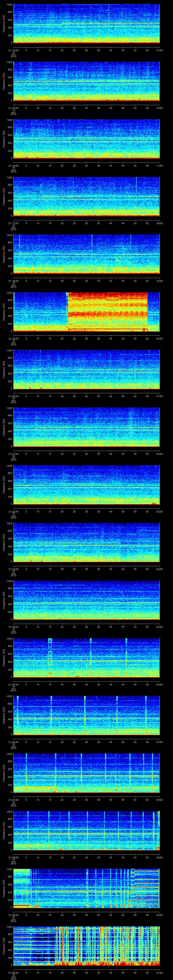Click the 21:18:00 start time label
Screen dimensions: 173x980
pyautogui.click(x=13, y=281)
